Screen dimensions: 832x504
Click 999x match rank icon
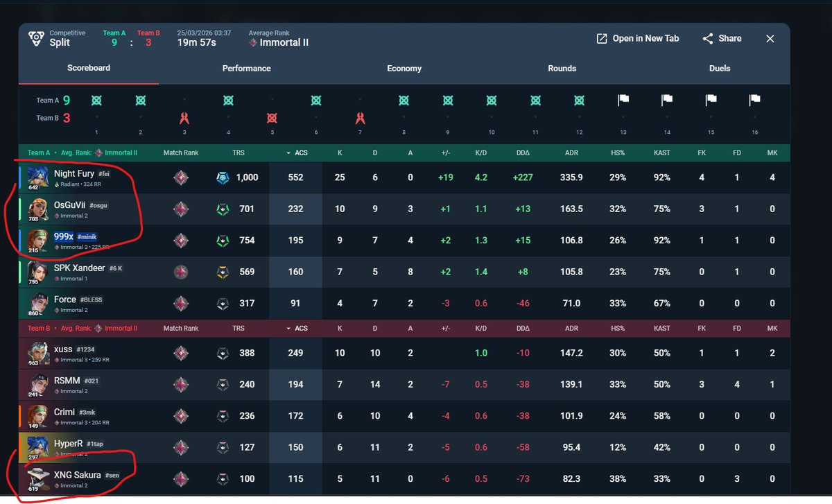tap(181, 241)
